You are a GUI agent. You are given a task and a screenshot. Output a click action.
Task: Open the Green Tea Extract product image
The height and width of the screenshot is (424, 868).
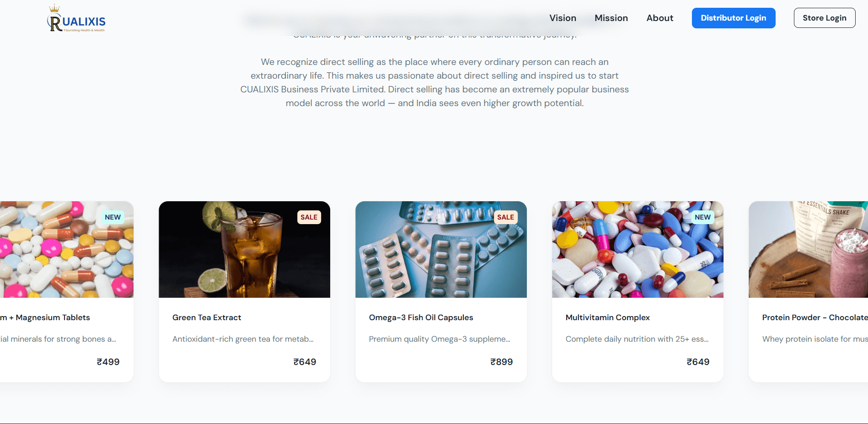pyautogui.click(x=244, y=249)
